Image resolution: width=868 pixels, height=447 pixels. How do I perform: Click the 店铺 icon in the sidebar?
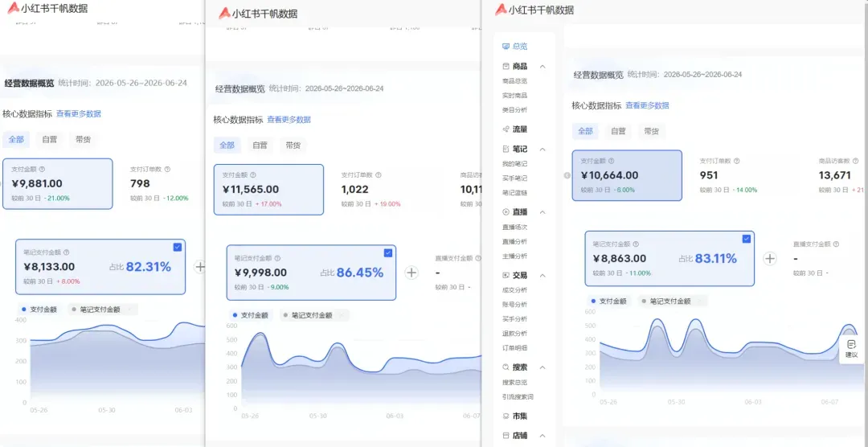[506, 436]
